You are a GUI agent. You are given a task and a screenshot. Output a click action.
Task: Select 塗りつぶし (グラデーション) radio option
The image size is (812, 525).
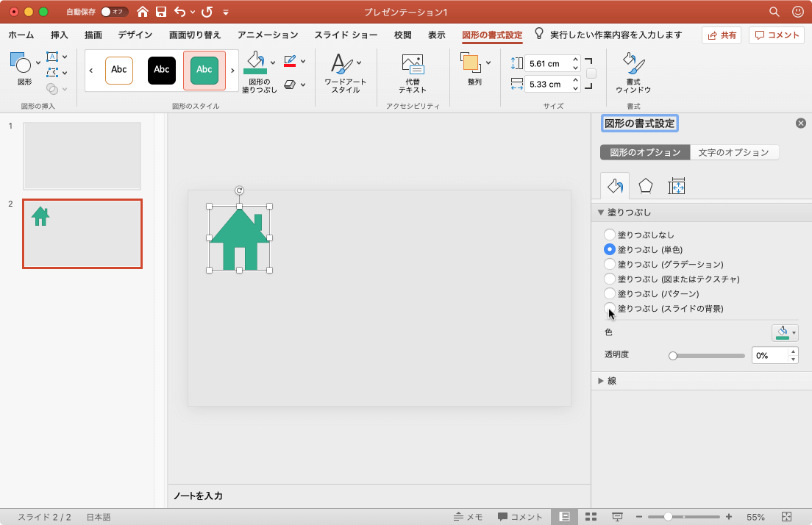[x=610, y=264]
